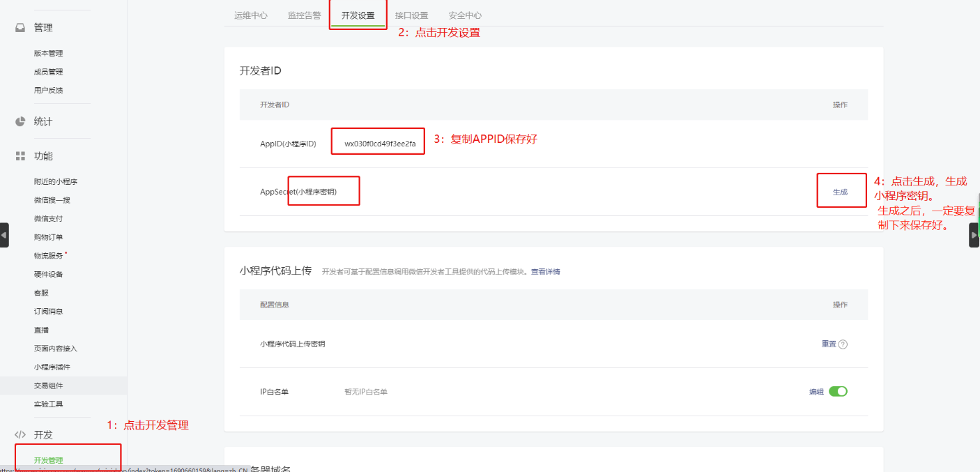Click the 管理 inbox icon in sidebar
This screenshot has height=472, width=980.
pos(20,28)
